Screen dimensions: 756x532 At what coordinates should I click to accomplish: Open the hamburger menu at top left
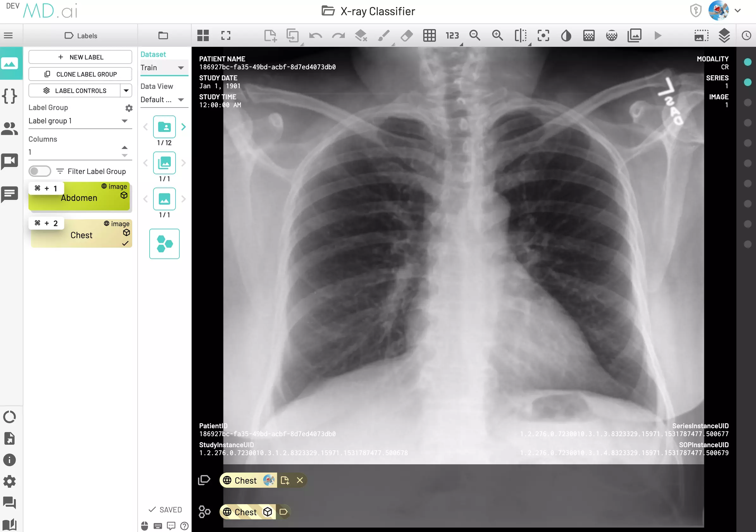[9, 35]
